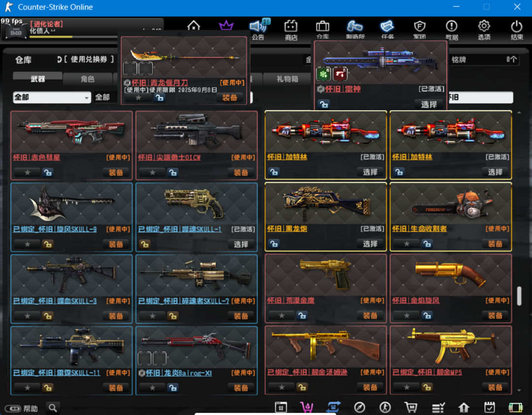532x415 pixels.
Task: Click 选择 for 黑龙炮
Action: tap(370, 244)
